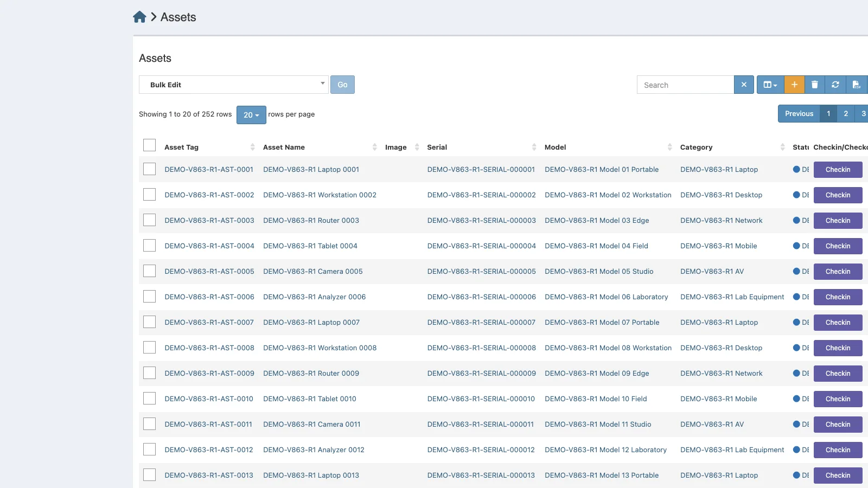Export table data icon

point(857,85)
